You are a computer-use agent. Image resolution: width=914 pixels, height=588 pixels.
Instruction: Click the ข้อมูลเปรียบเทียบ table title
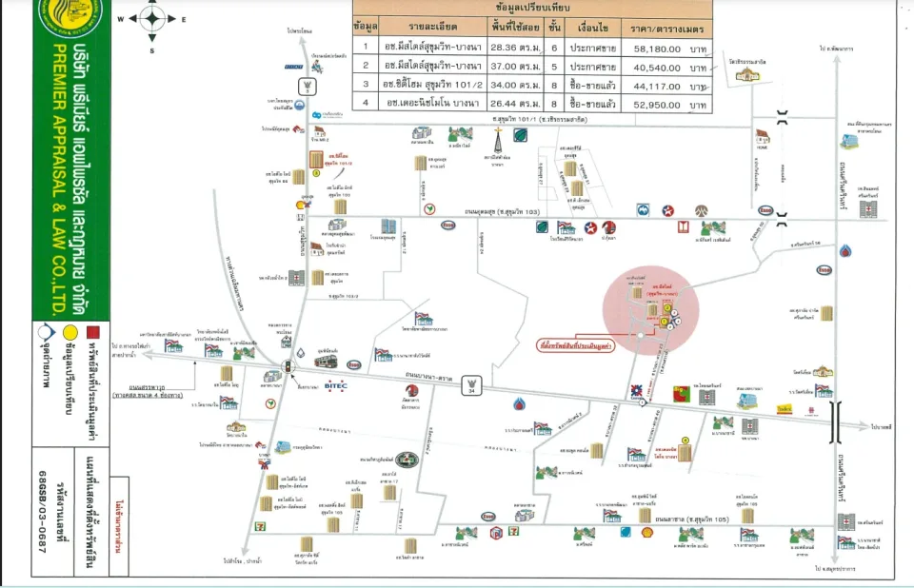pyautogui.click(x=532, y=8)
